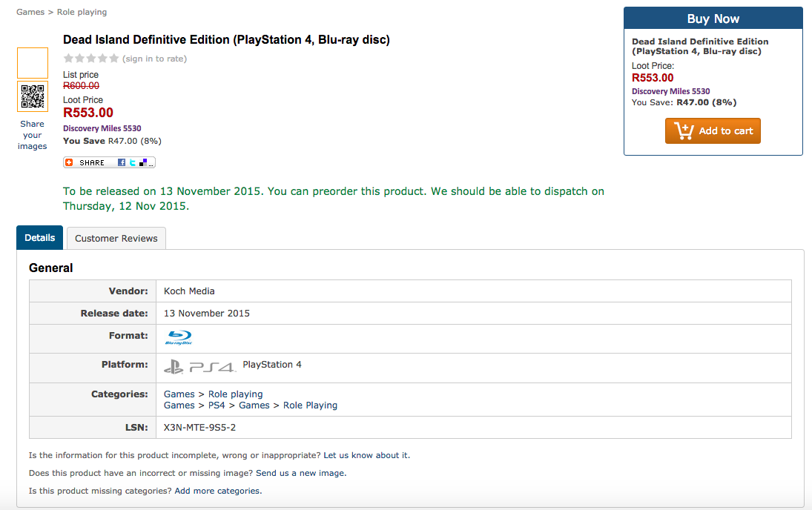Click the SHARE button label
Viewport: 812px width, 510px height.
(x=92, y=162)
